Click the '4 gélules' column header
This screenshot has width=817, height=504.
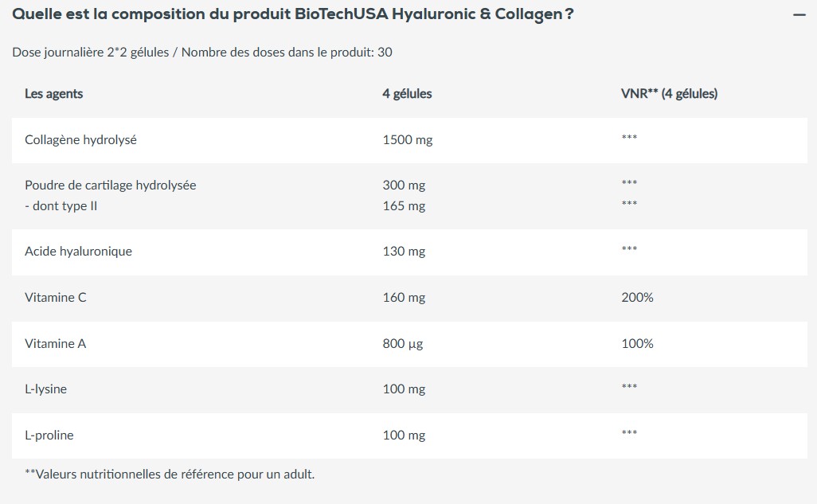(407, 94)
